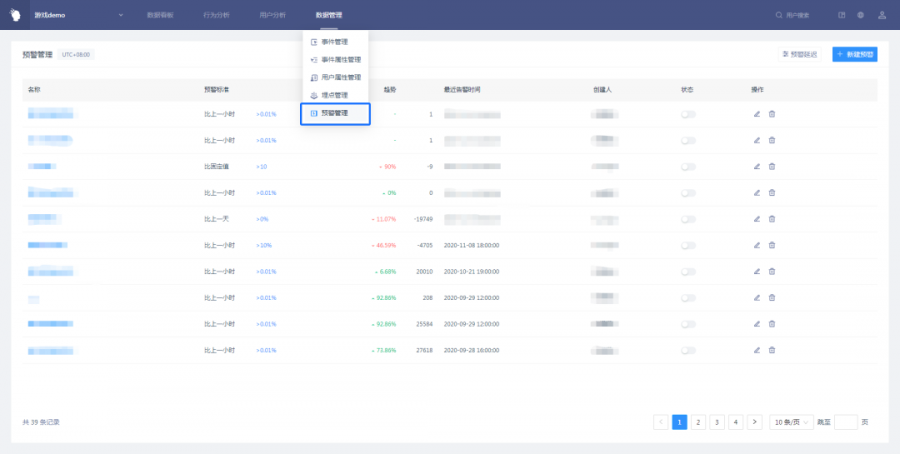The height and width of the screenshot is (454, 900).
Task: Enable the alert showing 11.07% trend
Action: tap(688, 219)
